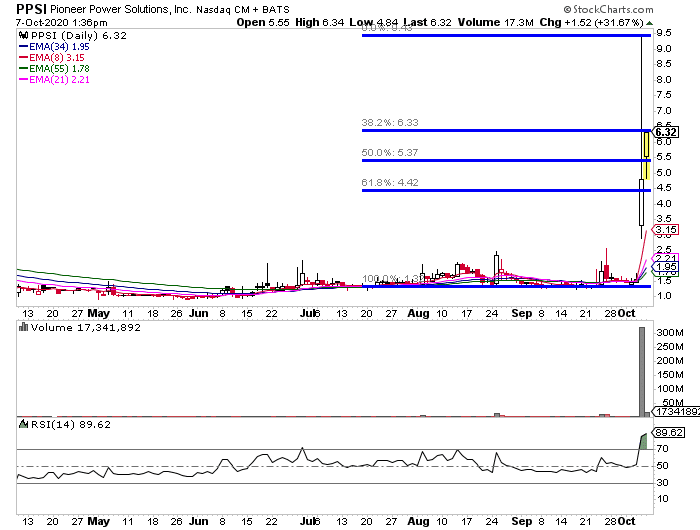Click the tall volume spike bar
The image size is (700, 530).
point(642,372)
